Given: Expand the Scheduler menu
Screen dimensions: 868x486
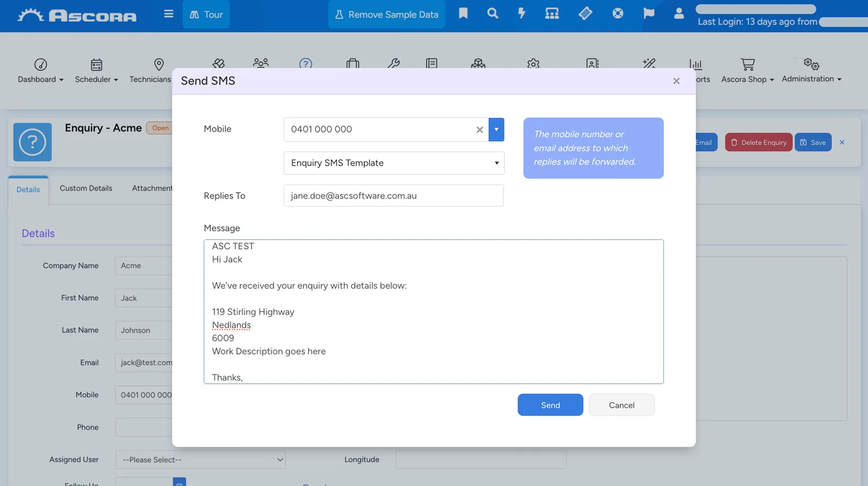Looking at the screenshot, I should tap(96, 79).
